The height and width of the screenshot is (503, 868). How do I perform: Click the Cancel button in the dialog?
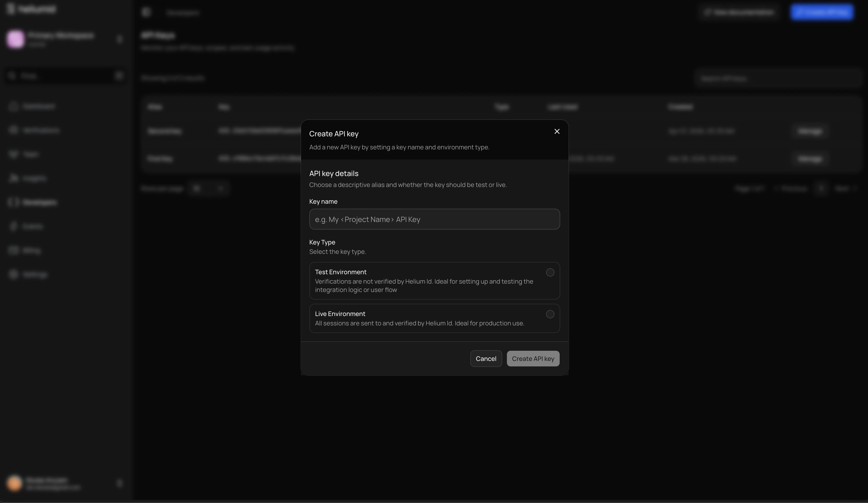(486, 358)
